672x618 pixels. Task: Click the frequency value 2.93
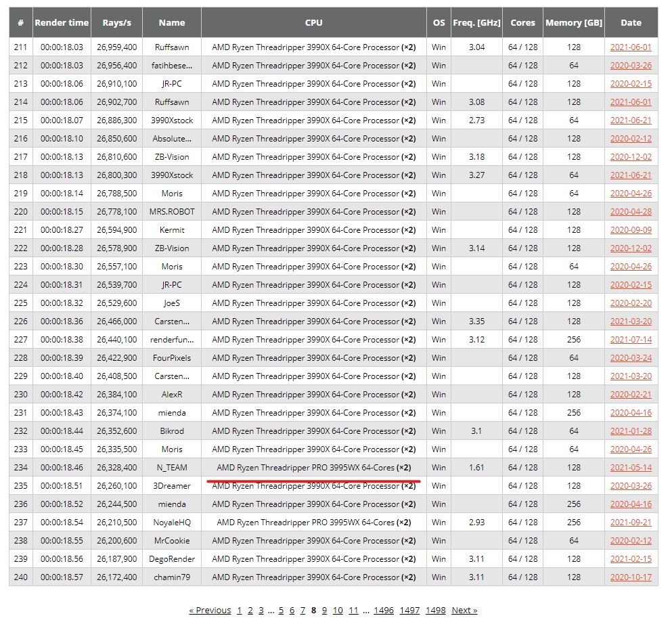coord(476,523)
